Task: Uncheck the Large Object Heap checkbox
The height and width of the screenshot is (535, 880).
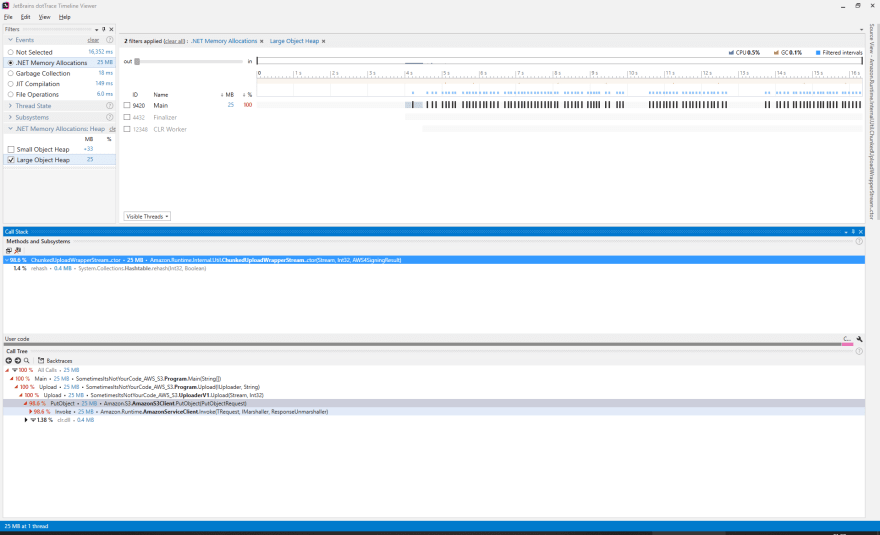Action: [x=11, y=160]
